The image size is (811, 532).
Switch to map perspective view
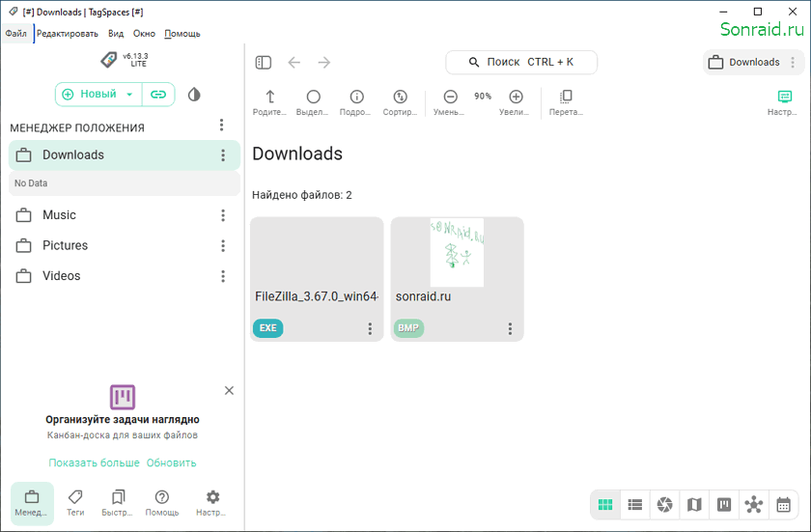[x=694, y=505]
